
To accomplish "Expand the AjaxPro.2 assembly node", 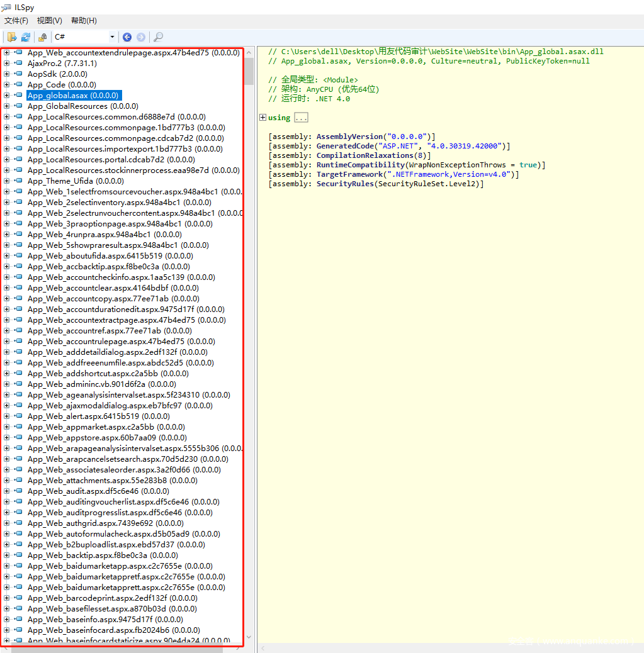I will [x=6, y=64].
